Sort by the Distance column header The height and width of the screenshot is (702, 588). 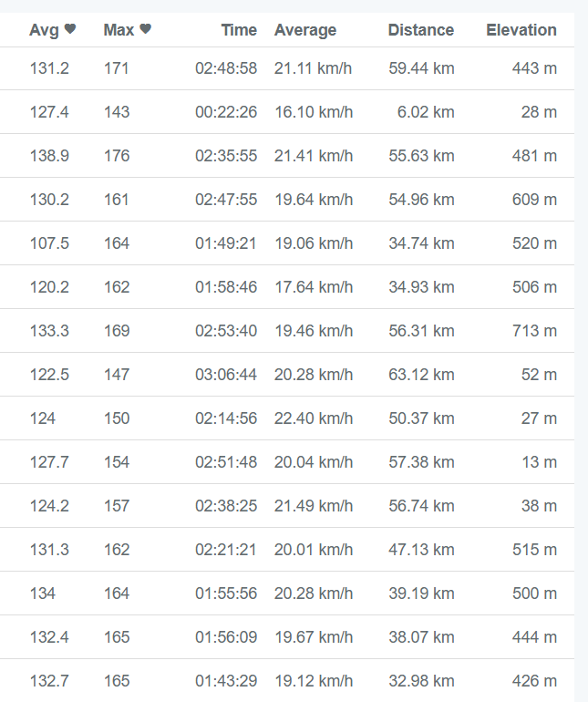pyautogui.click(x=420, y=30)
